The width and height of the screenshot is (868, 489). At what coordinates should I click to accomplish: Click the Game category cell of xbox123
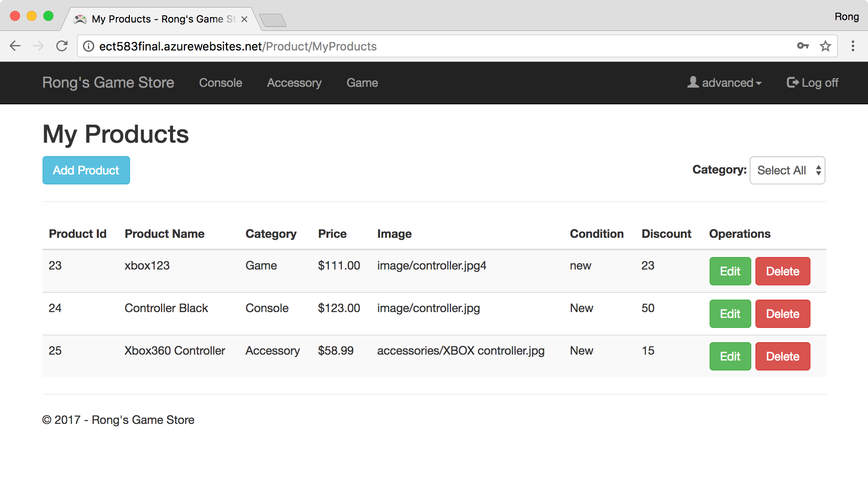tap(261, 265)
